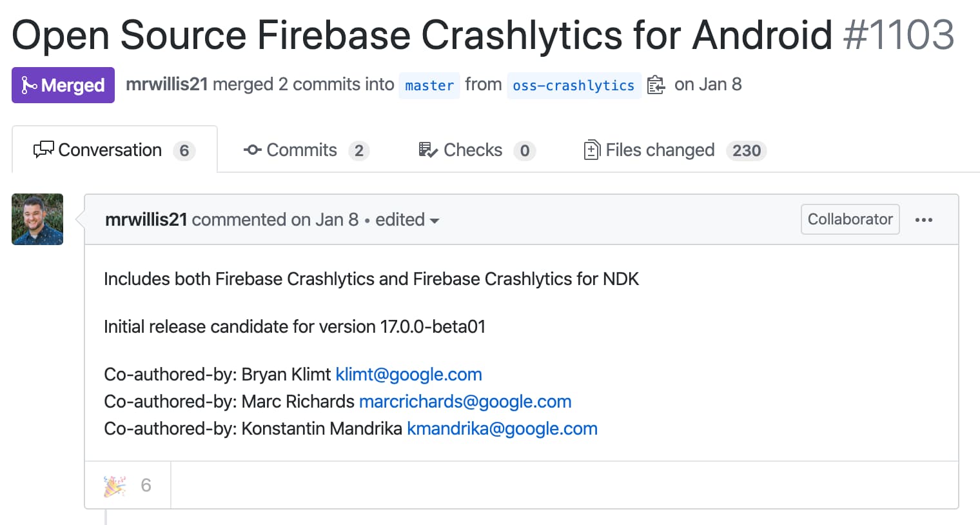Switch to the Conversation tab
The image size is (980, 525).
click(115, 150)
